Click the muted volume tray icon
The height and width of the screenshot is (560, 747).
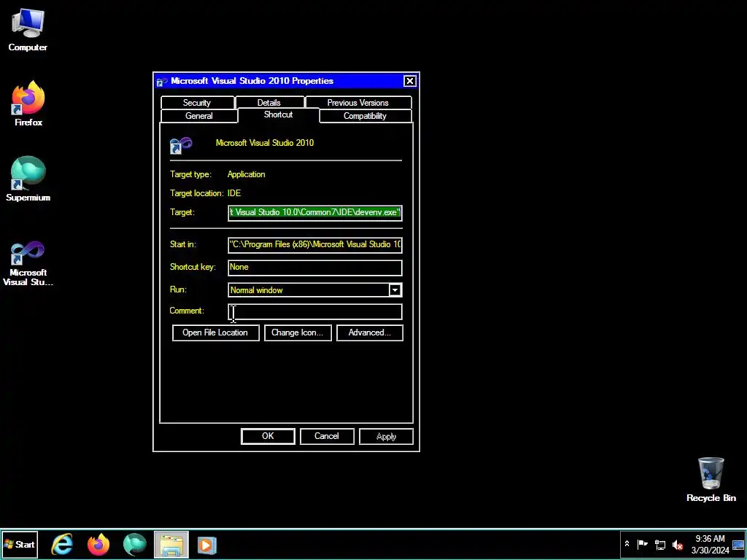point(678,544)
